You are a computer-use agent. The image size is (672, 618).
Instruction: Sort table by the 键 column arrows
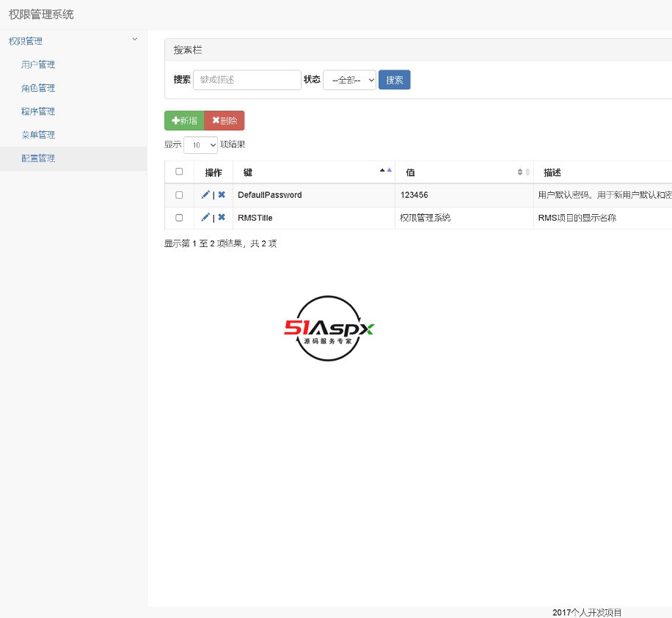(385, 172)
